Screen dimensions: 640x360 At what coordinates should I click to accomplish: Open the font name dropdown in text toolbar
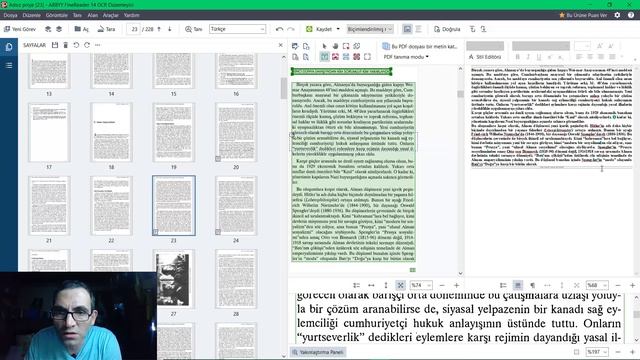click(x=541, y=46)
